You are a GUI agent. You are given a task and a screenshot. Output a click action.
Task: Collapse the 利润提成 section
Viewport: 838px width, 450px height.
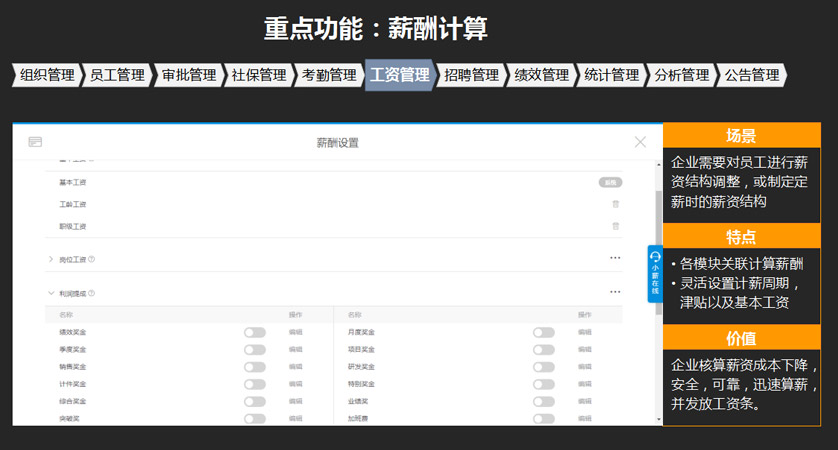(x=51, y=293)
